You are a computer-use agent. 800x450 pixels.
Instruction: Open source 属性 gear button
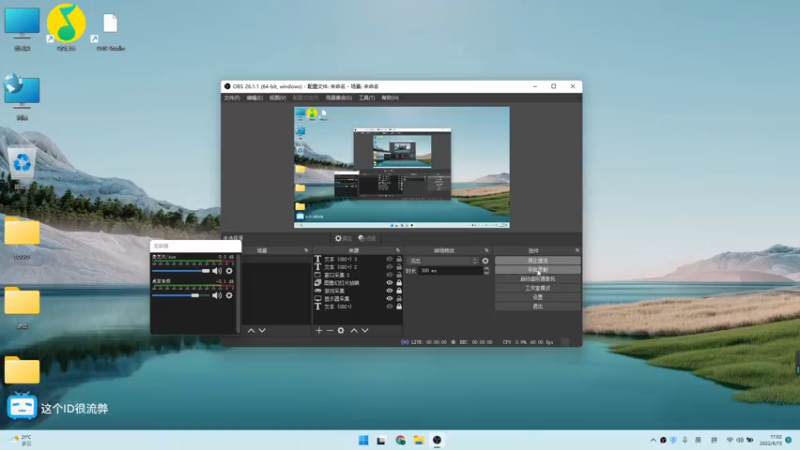pyautogui.click(x=343, y=238)
